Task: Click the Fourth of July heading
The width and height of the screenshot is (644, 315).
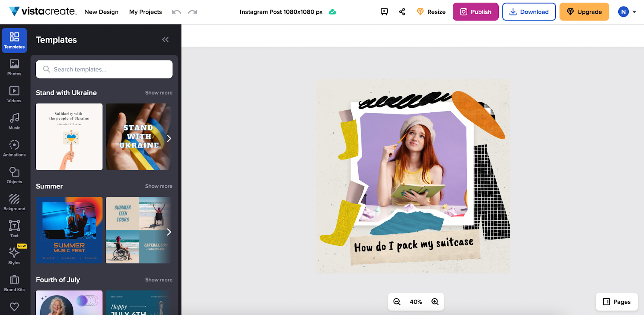Action: point(58,280)
